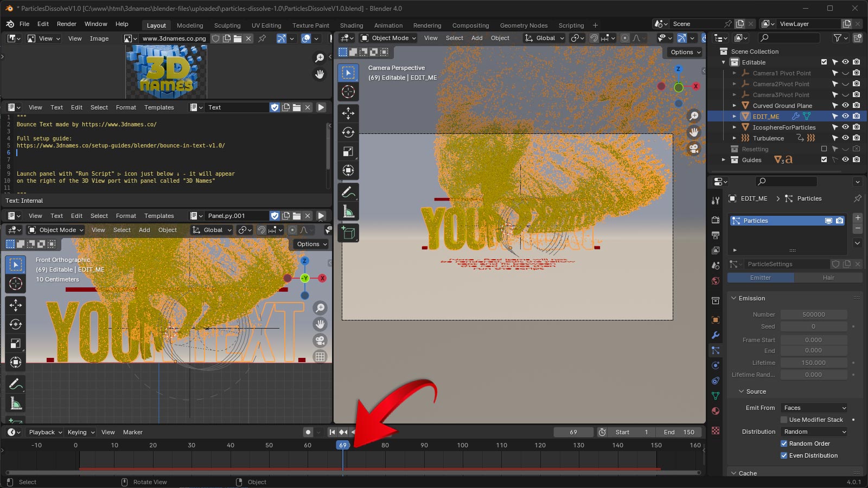Click the viewport Options button

click(x=684, y=52)
